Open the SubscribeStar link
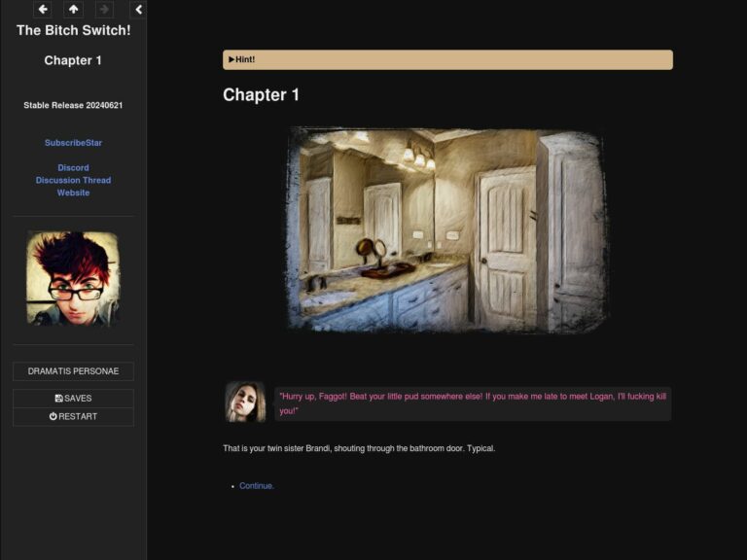Image resolution: width=747 pixels, height=560 pixels. click(x=73, y=142)
